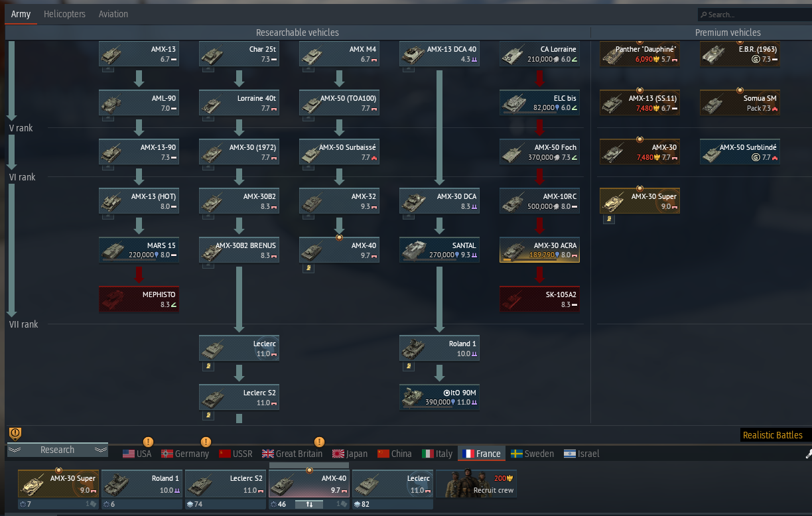Select the CA Lorraine card
The image size is (812, 516).
[539, 54]
